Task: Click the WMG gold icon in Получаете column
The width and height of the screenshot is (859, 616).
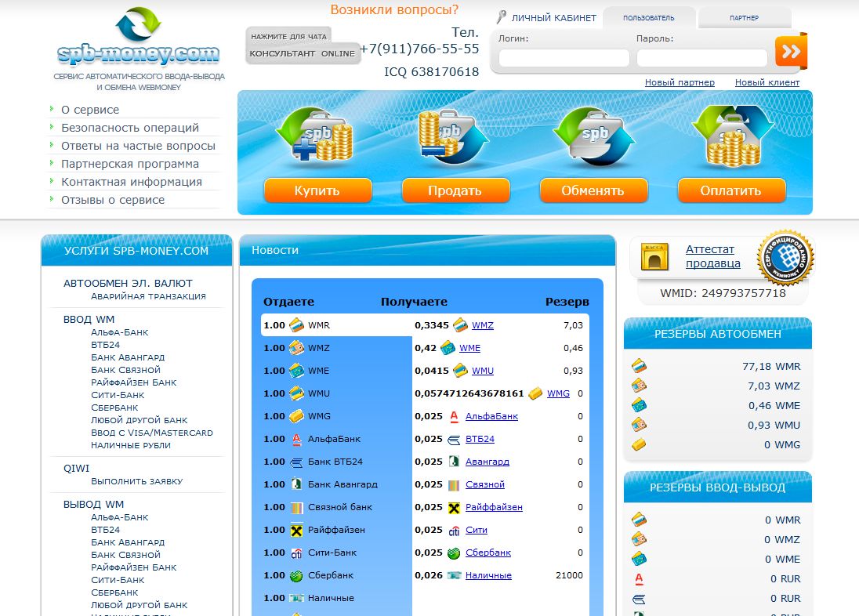Action: click(x=535, y=393)
